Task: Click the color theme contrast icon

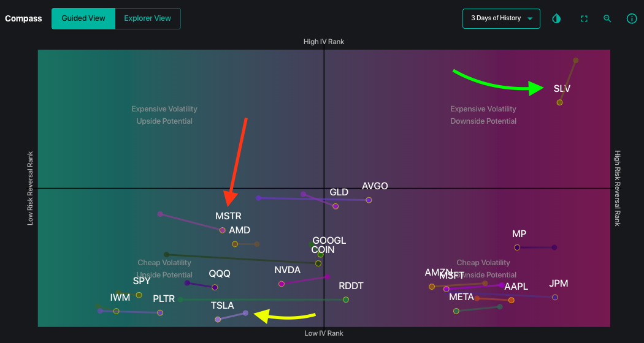Action: point(556,18)
